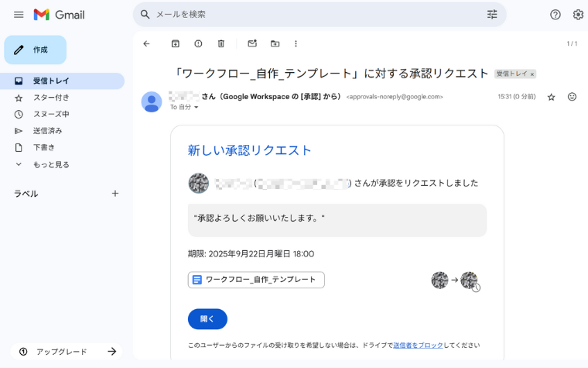Screen dimensions: 588x368
Task: Mark email as unread
Action: click(x=252, y=43)
